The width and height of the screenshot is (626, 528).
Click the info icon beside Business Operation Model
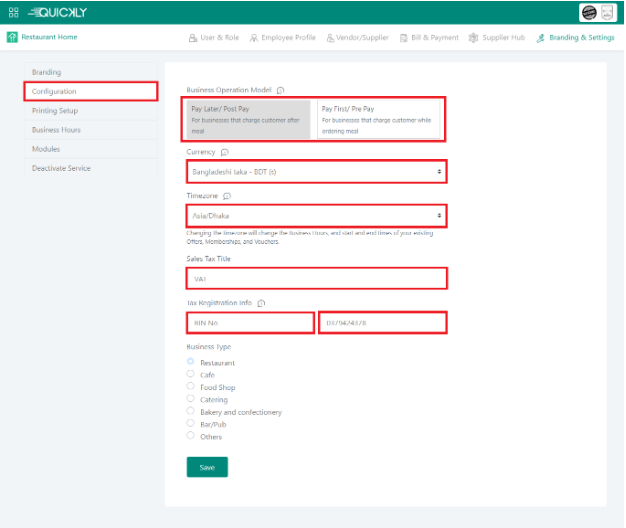click(x=280, y=90)
